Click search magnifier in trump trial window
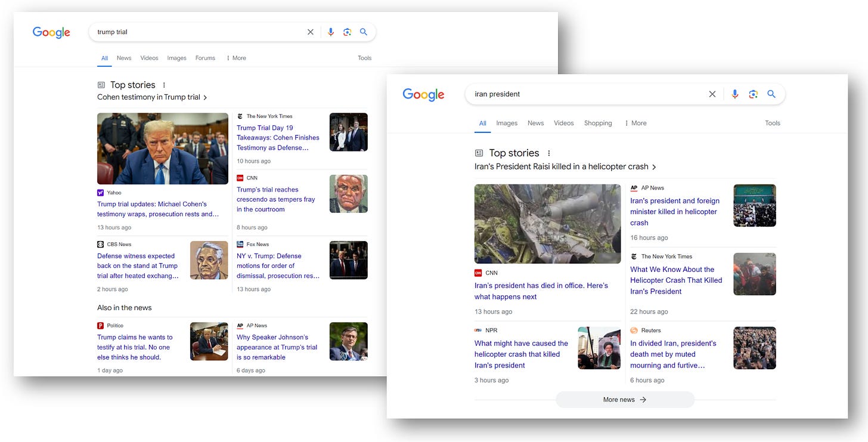Viewport: 868px width, 442px height. [364, 32]
